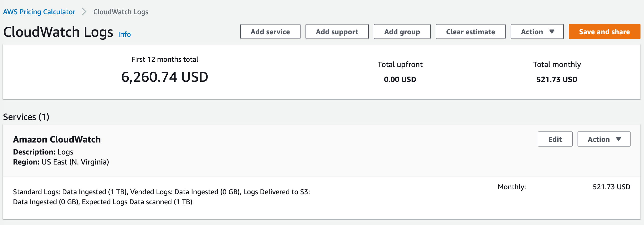Open the Info link beside the title
The width and height of the screenshot is (644, 225).
[124, 34]
